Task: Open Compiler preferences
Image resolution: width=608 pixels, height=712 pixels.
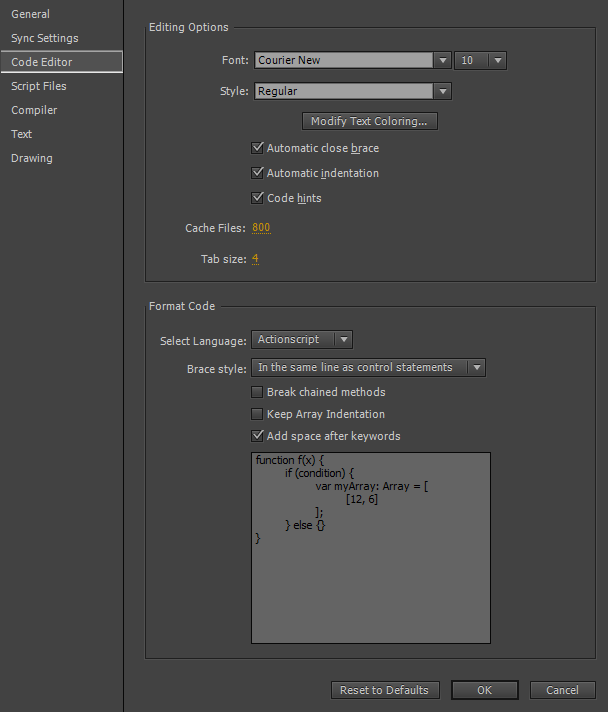Action: click(34, 110)
